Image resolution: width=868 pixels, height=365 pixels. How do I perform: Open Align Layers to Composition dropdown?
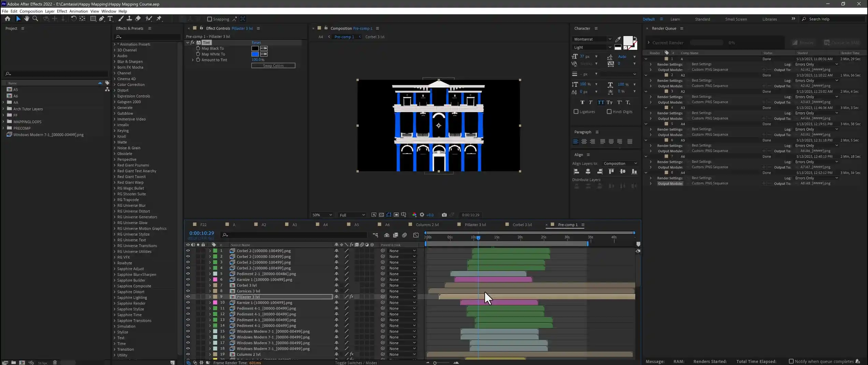click(620, 163)
